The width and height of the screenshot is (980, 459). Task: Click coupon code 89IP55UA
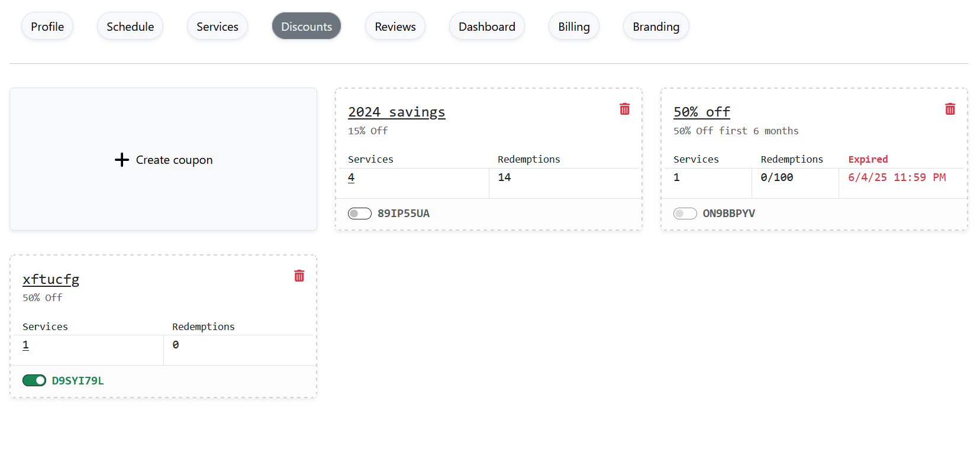404,214
